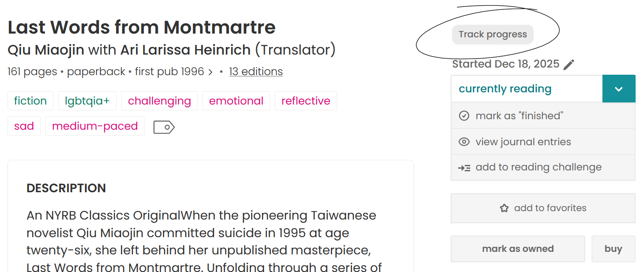
Task: Click the buy button
Action: point(613,249)
